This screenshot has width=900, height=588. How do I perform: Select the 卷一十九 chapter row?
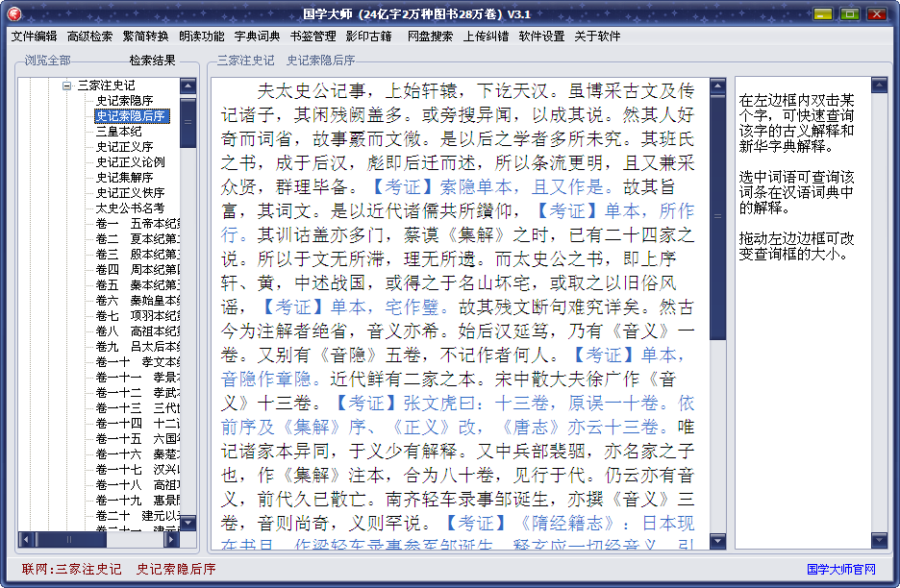pyautogui.click(x=137, y=501)
